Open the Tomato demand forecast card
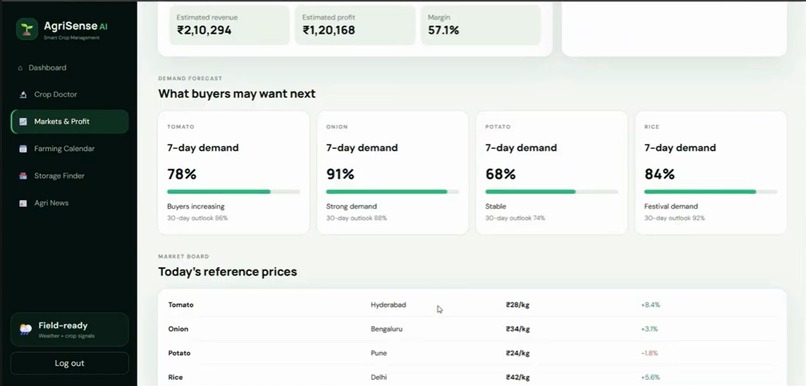The width and height of the screenshot is (806, 386). [x=233, y=173]
